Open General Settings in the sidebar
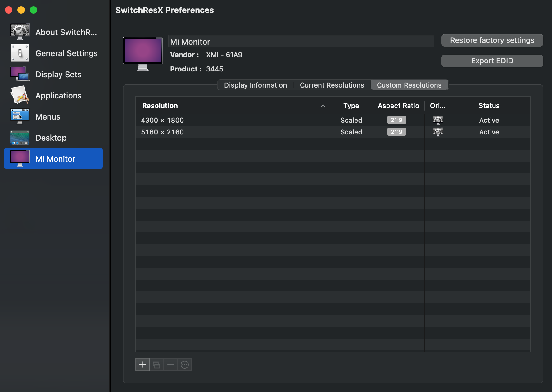 66,53
